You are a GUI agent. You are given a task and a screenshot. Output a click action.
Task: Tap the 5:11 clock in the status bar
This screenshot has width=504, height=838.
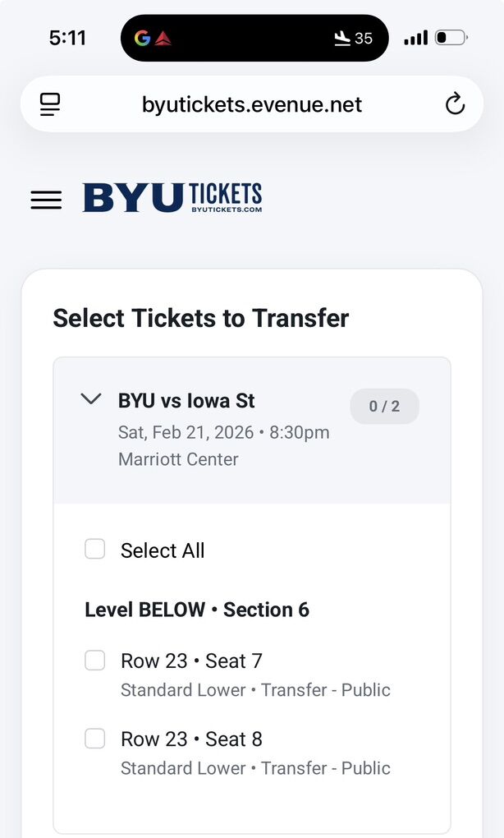coord(68,37)
